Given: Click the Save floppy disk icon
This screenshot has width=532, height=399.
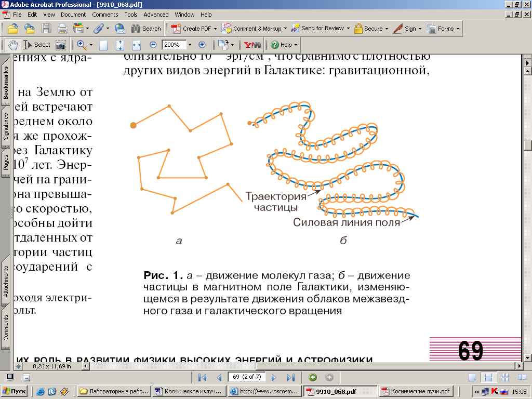Looking at the screenshot, I should point(46,29).
